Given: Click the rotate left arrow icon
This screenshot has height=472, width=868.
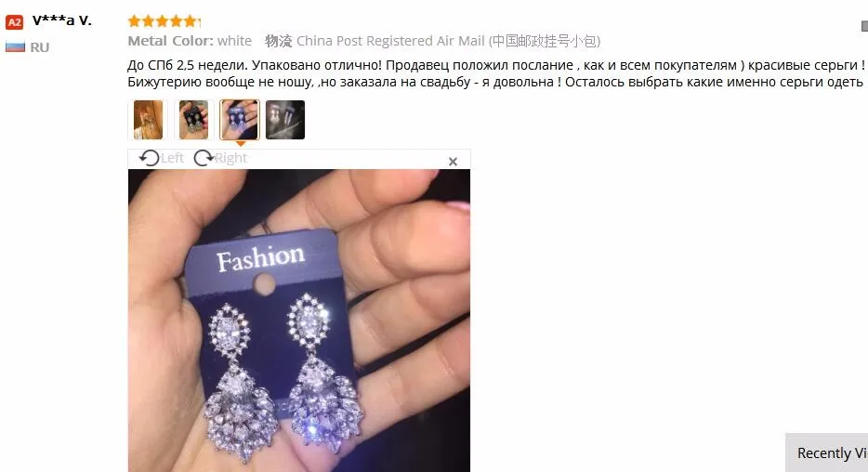Looking at the screenshot, I should [x=149, y=158].
